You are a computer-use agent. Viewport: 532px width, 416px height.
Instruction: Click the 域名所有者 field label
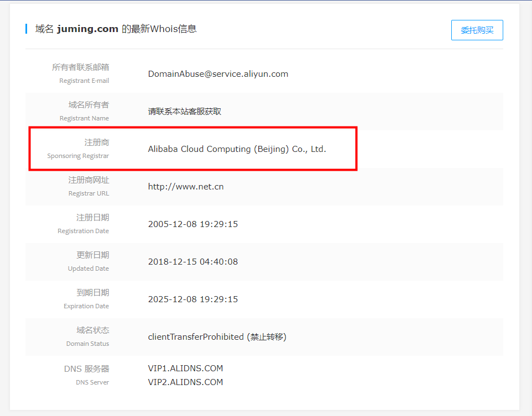point(88,105)
